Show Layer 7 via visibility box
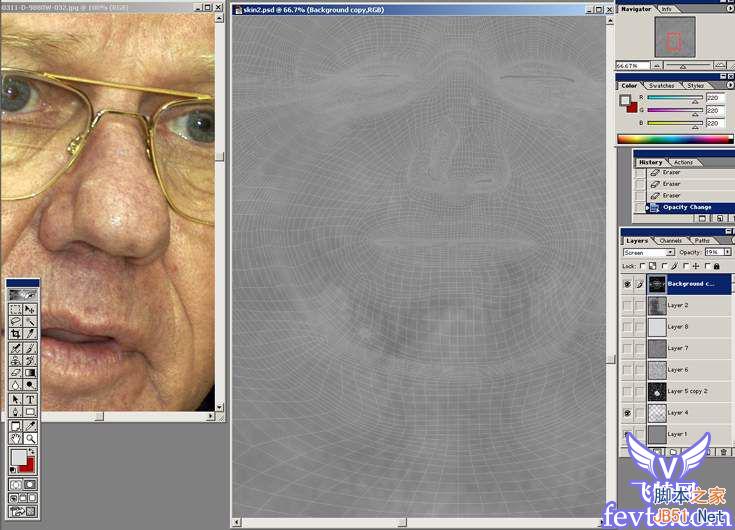Screen dimensions: 735x530 pos(627,348)
